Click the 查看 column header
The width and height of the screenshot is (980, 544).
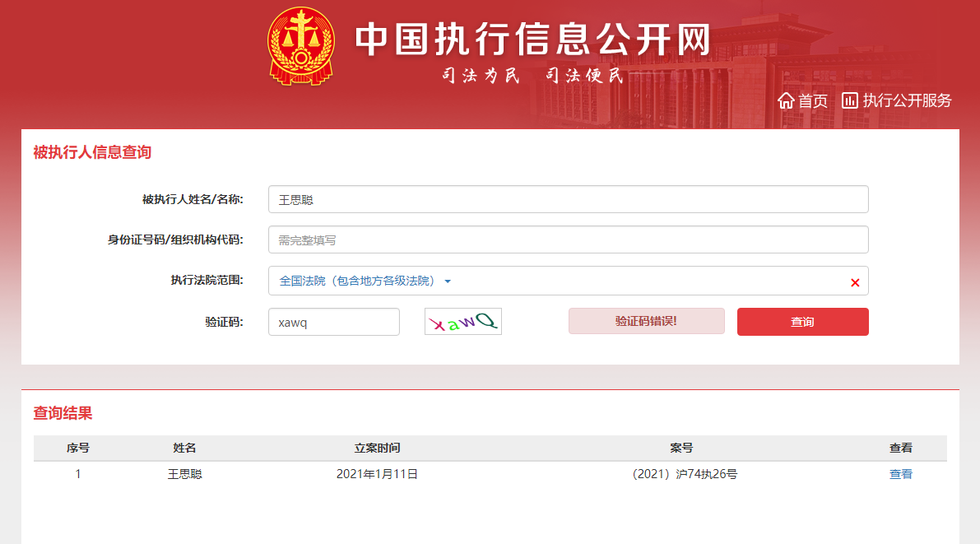click(901, 448)
